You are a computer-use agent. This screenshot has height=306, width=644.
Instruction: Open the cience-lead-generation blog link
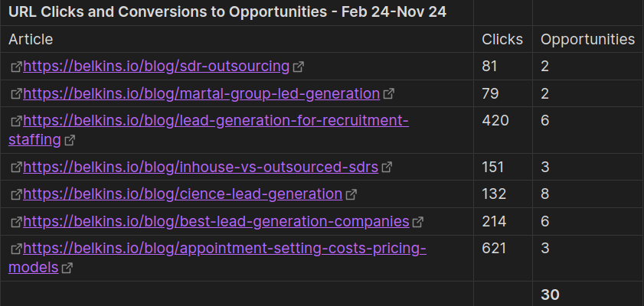click(182, 194)
